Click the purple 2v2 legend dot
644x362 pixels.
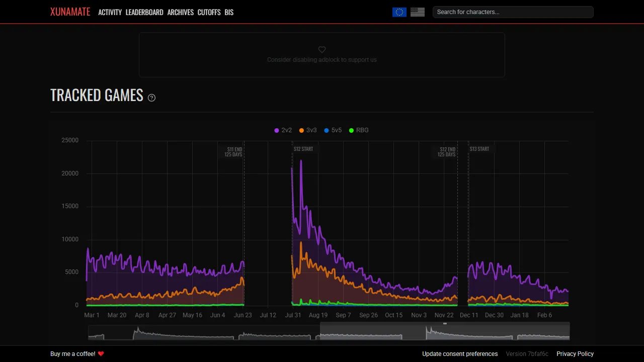click(276, 130)
